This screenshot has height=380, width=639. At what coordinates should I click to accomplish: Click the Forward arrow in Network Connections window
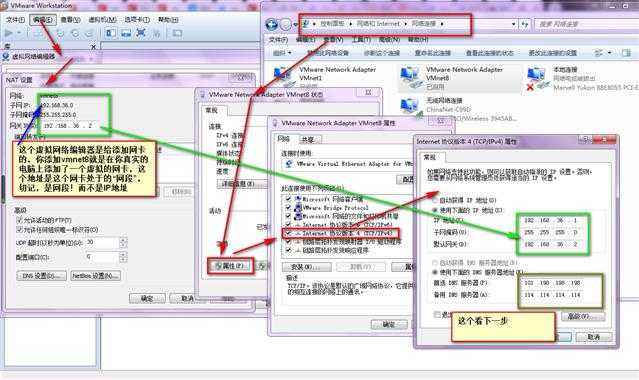point(286,24)
